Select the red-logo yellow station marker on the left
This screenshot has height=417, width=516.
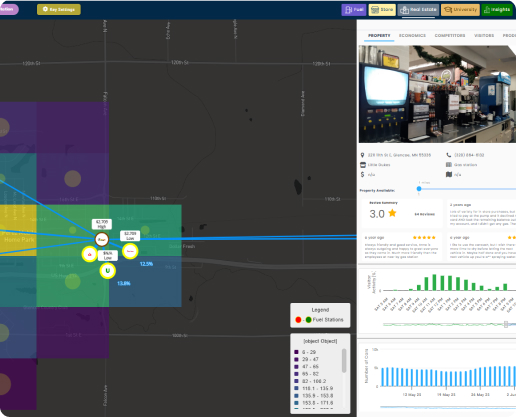(x=90, y=254)
